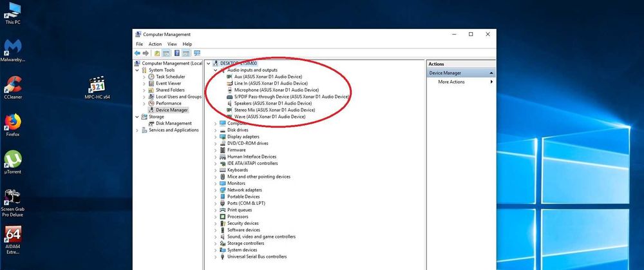Screen dimensions: 644x270
Task: Click the Print queues printer icon
Action: [223, 210]
